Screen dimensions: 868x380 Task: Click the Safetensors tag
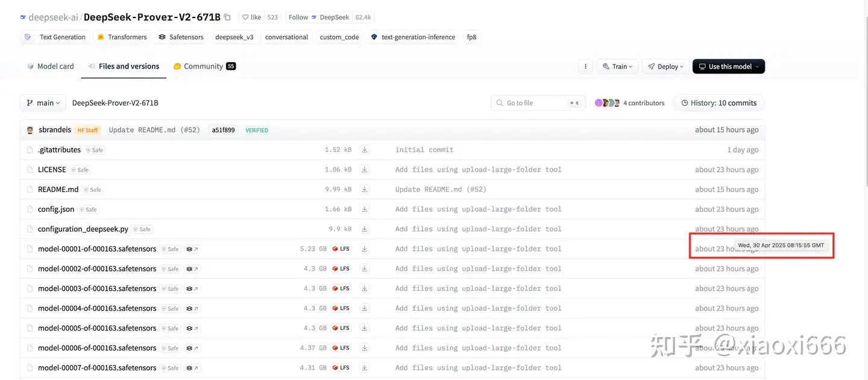click(x=181, y=37)
